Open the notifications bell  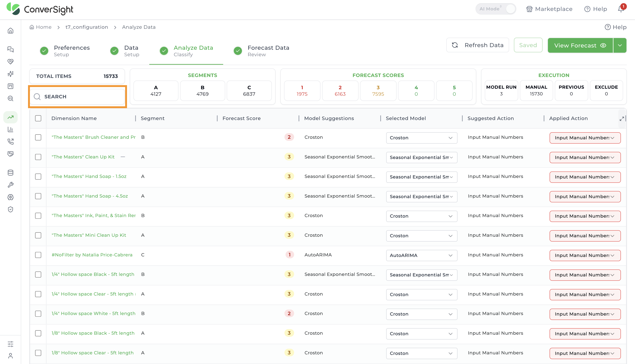[621, 9]
